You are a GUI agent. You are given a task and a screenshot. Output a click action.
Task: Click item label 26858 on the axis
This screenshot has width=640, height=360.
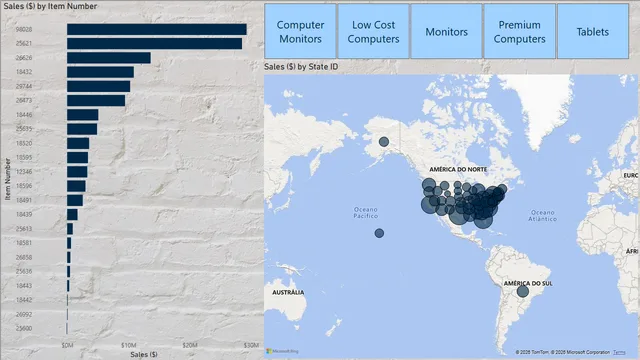(x=24, y=257)
